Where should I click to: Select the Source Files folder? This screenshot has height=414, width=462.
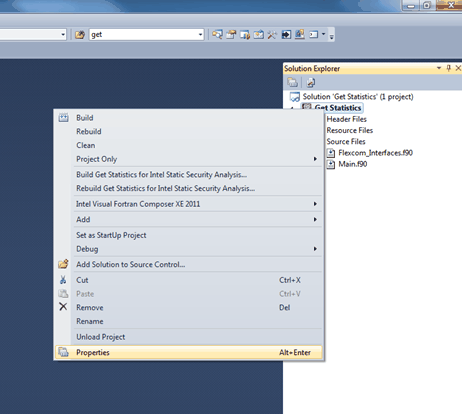pos(346,142)
